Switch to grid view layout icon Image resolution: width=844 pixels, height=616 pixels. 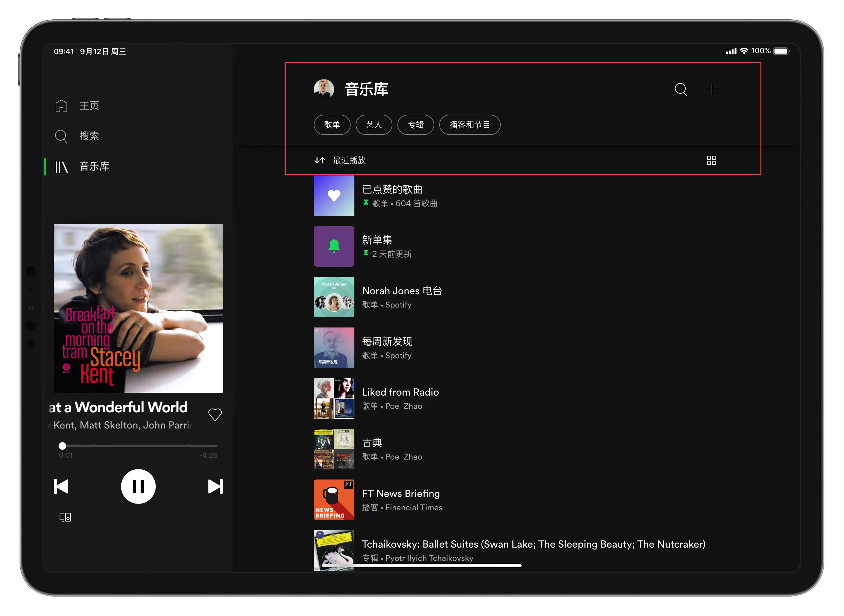point(711,160)
